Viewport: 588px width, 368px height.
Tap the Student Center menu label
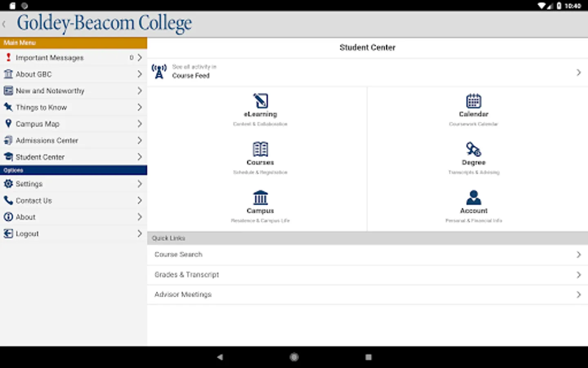click(x=40, y=157)
